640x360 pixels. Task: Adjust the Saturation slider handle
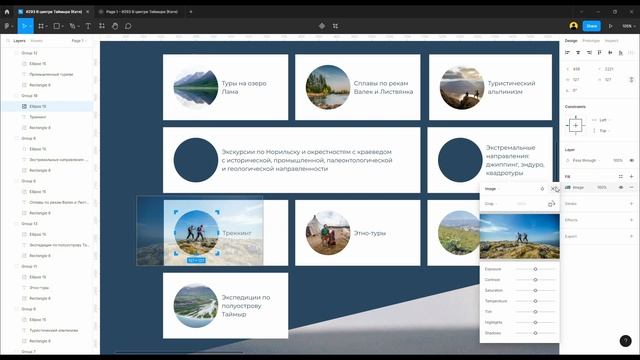[x=535, y=291]
